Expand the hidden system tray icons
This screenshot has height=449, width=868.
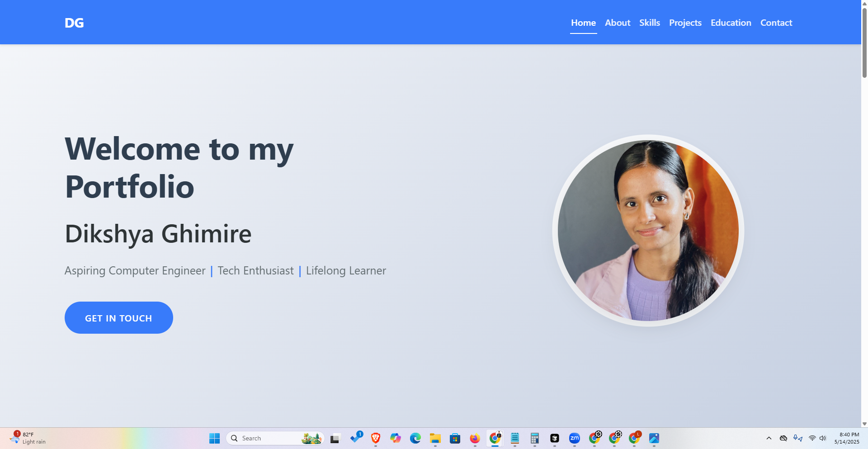(x=769, y=438)
